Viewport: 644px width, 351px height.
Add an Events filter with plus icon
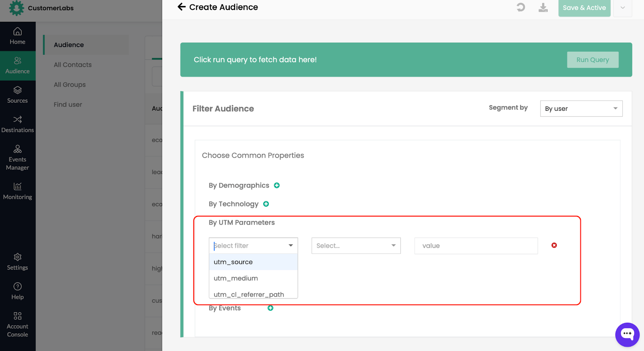[x=270, y=308]
